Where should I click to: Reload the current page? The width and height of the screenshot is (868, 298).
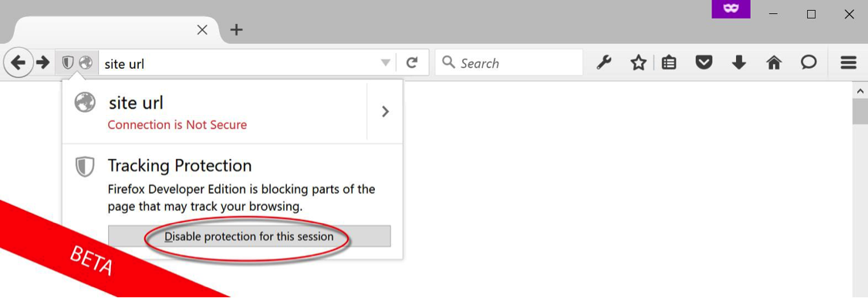click(412, 63)
